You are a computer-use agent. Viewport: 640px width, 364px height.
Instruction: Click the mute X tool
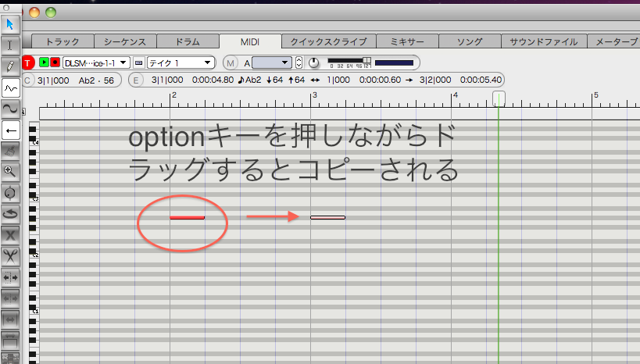tap(10, 234)
